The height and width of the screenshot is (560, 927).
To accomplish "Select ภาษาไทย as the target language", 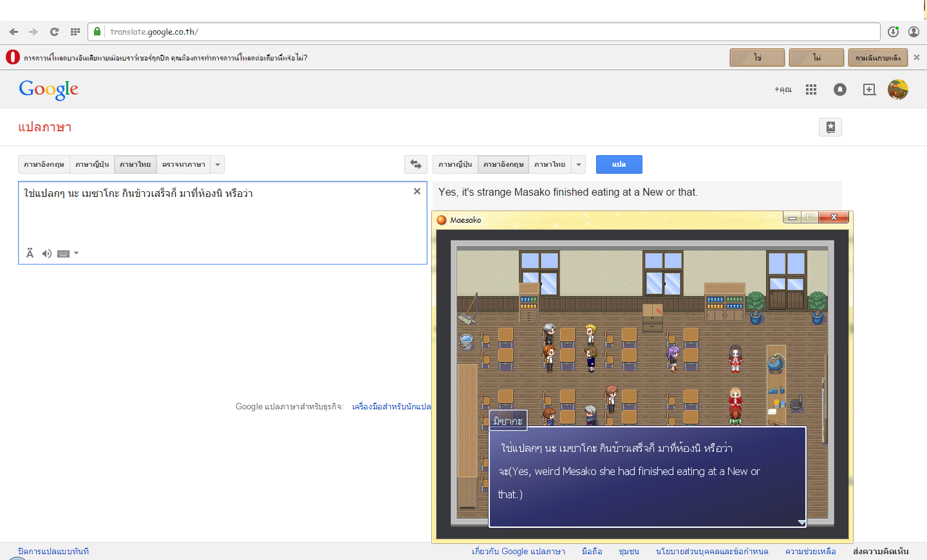I will point(550,164).
